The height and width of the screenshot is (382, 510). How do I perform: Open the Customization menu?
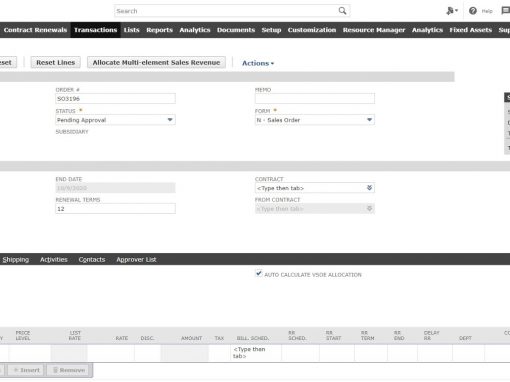point(312,30)
